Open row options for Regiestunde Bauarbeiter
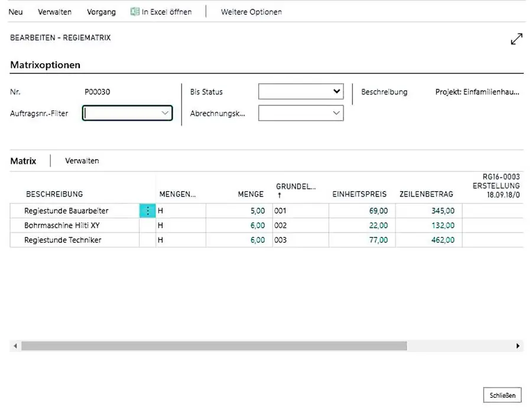Screen dimensions: 532x413 pos(148,211)
